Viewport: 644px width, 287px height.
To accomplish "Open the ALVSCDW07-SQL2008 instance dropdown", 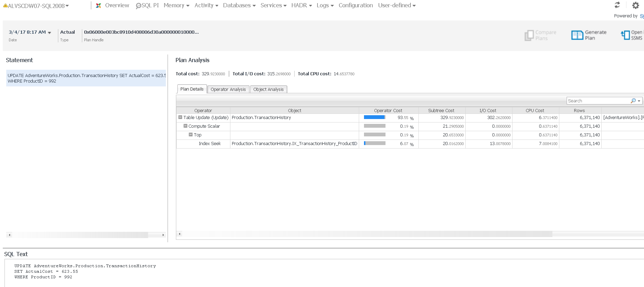I will tap(67, 6).
